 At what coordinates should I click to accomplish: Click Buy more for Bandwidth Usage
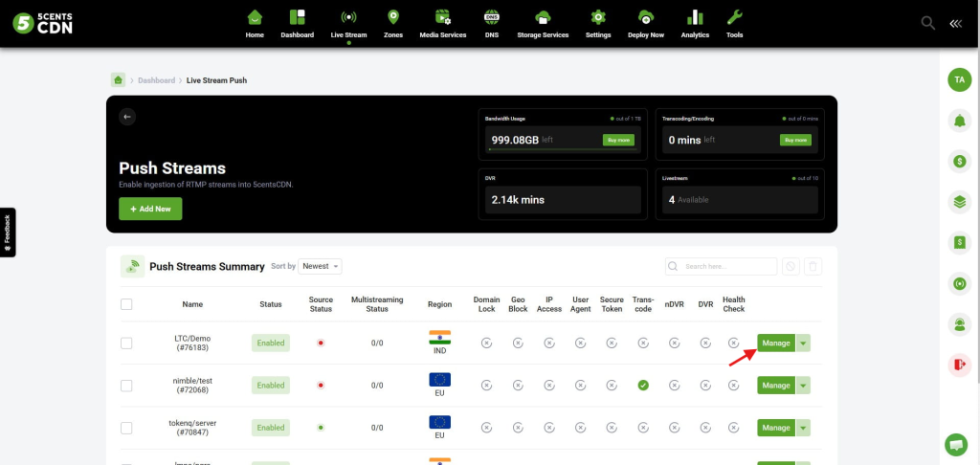619,140
